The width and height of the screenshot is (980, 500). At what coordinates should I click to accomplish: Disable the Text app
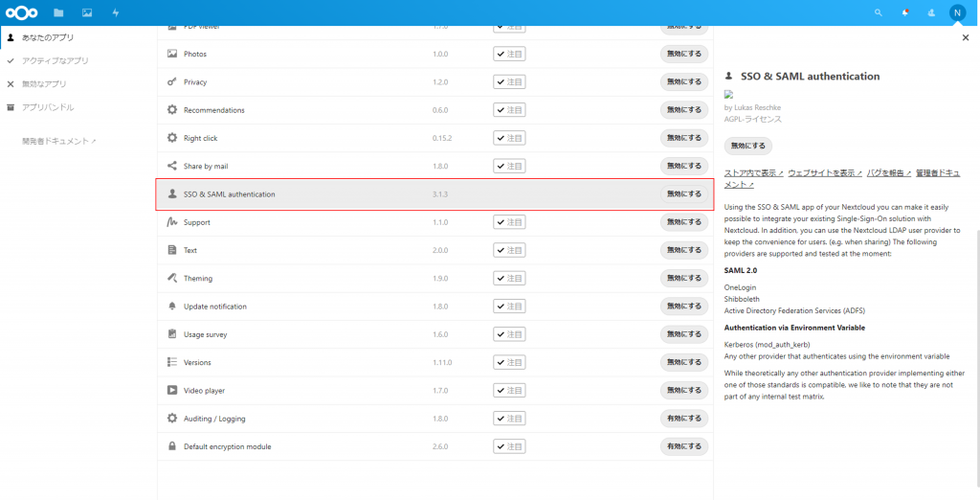coord(684,250)
